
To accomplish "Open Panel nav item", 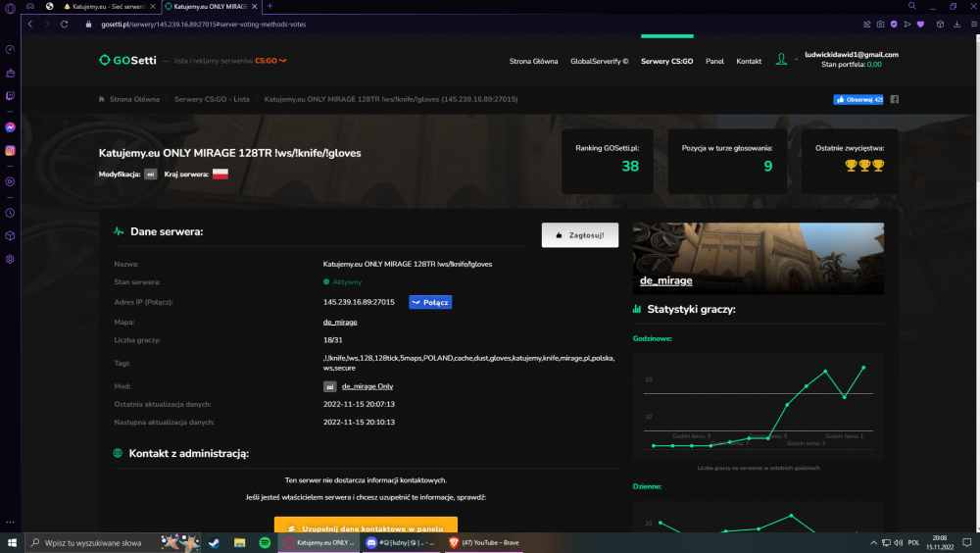I will 714,62.
